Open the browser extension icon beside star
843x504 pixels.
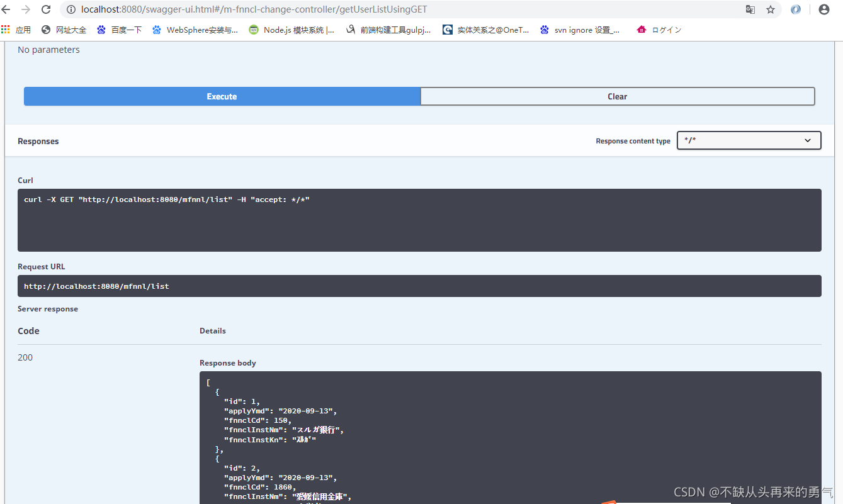pos(796,9)
